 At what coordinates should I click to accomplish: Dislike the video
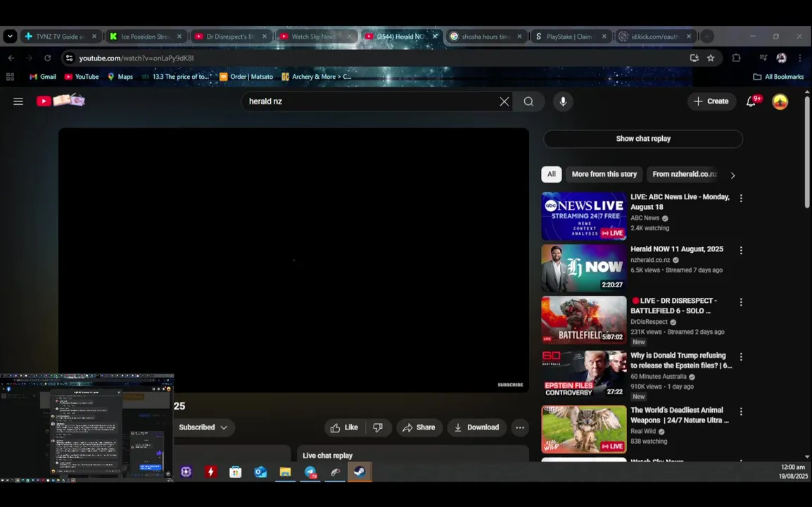pyautogui.click(x=378, y=427)
